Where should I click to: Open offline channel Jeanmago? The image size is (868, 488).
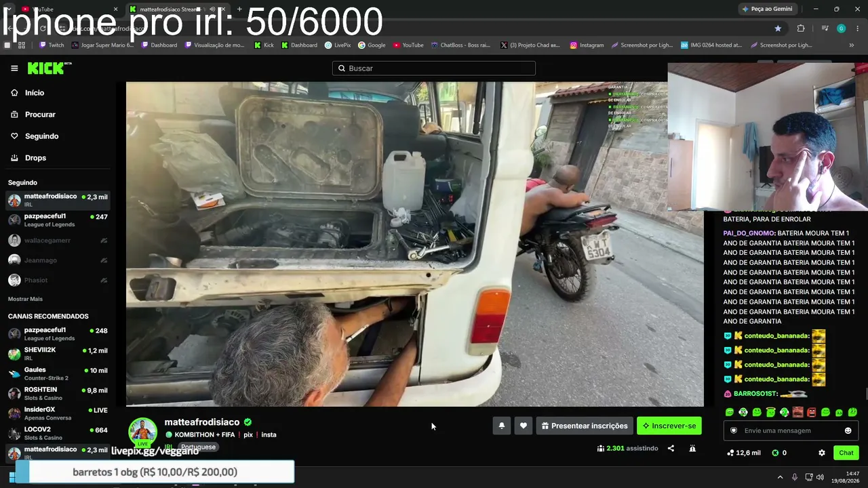click(58, 260)
